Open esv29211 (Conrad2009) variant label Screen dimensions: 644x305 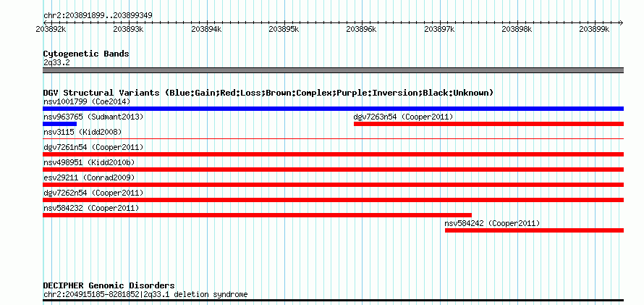[x=89, y=177]
